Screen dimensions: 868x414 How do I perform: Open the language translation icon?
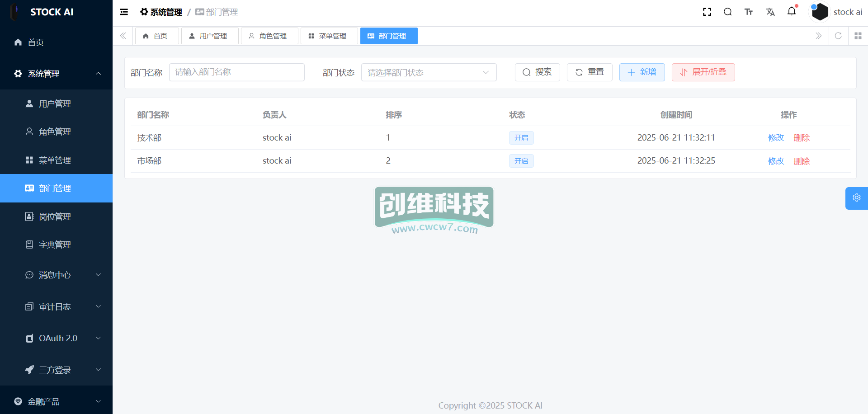pos(770,12)
